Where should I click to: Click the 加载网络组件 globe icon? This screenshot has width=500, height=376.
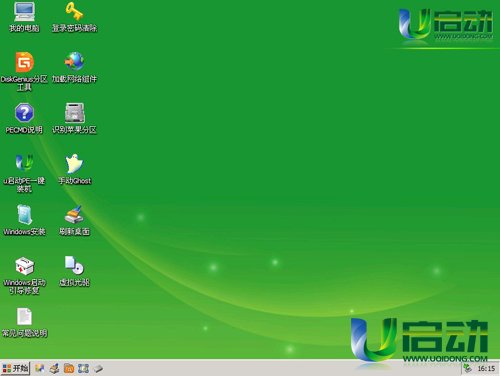(x=74, y=61)
